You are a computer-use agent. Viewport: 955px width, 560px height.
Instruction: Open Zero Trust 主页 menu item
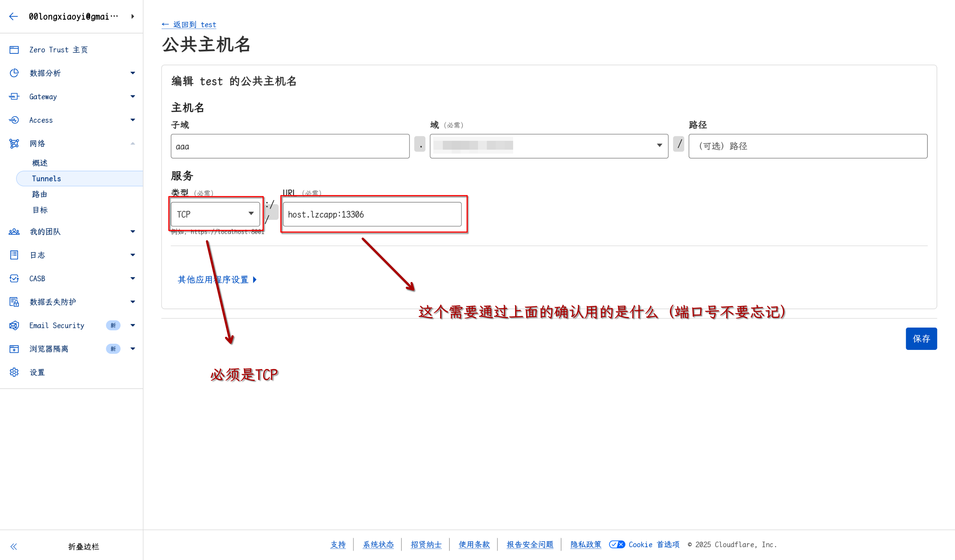58,50
